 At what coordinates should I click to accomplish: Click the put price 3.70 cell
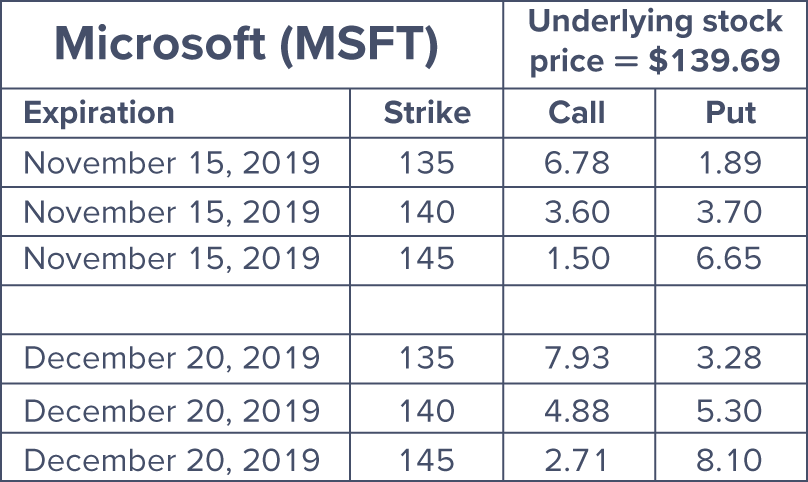(731, 212)
